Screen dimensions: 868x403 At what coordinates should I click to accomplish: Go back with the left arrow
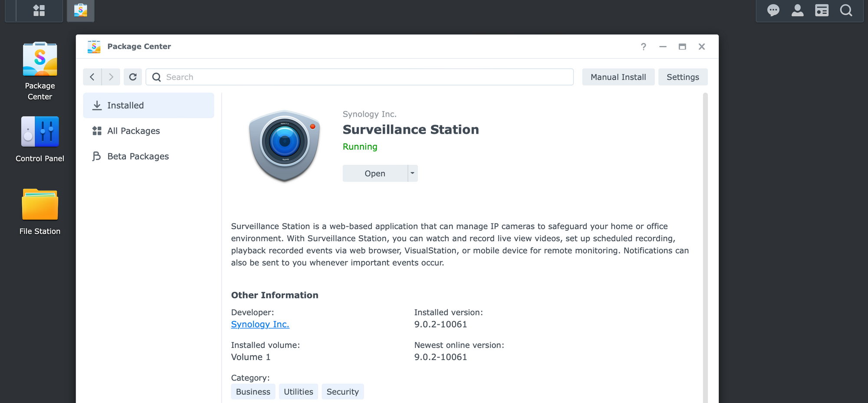(x=92, y=77)
